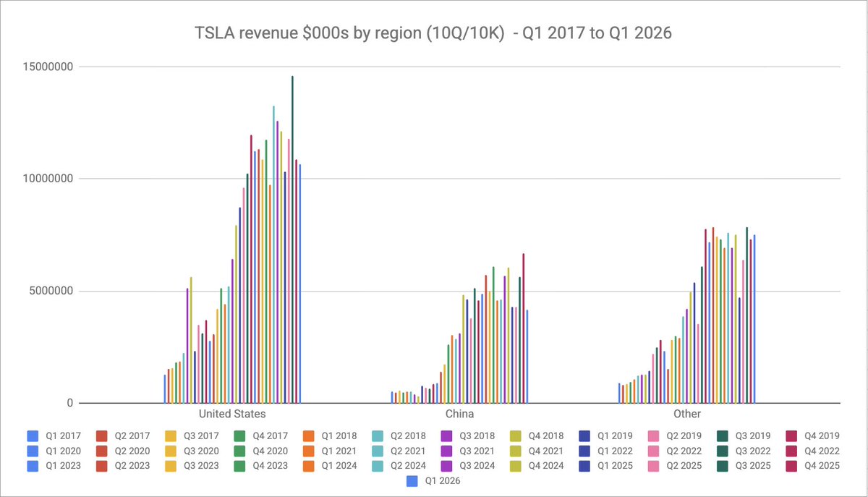
Task: Click the 'Other' category axis label
Action: (x=686, y=414)
